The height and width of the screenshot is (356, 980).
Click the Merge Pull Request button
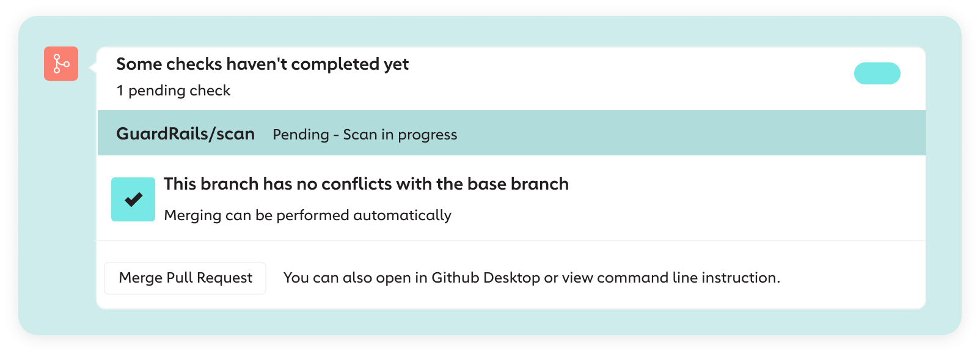185,278
